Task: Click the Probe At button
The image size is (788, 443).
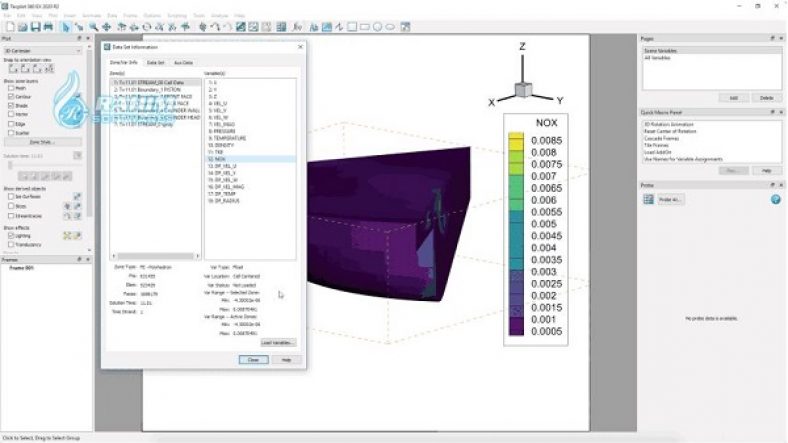Action: 669,199
